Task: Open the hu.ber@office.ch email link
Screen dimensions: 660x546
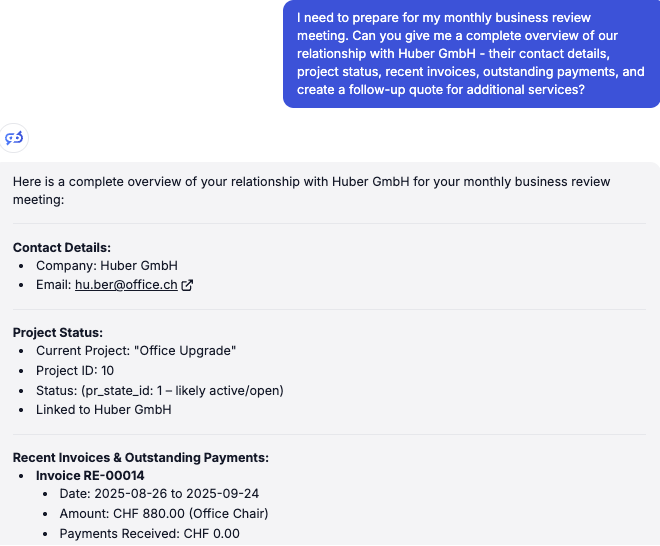Action: [x=126, y=285]
